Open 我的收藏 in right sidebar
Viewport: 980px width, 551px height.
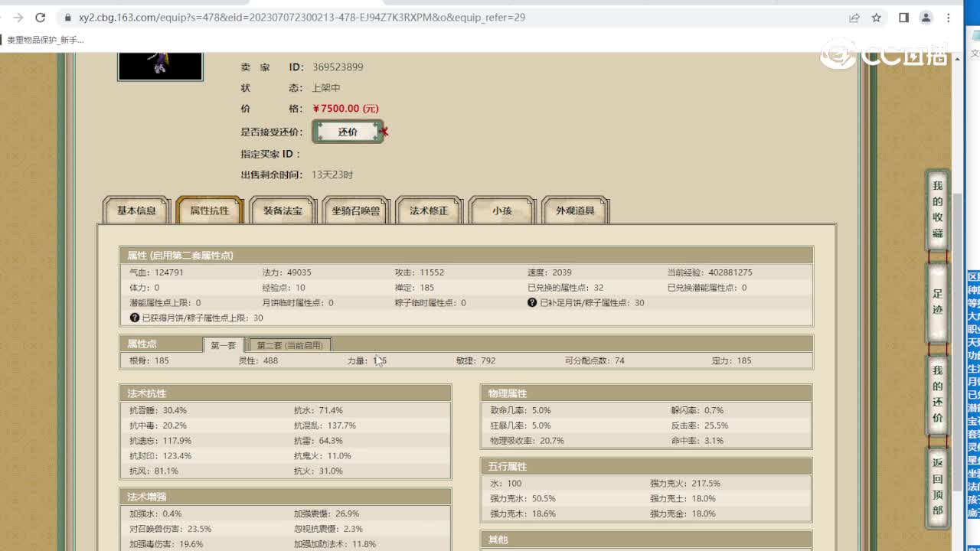pyautogui.click(x=938, y=210)
